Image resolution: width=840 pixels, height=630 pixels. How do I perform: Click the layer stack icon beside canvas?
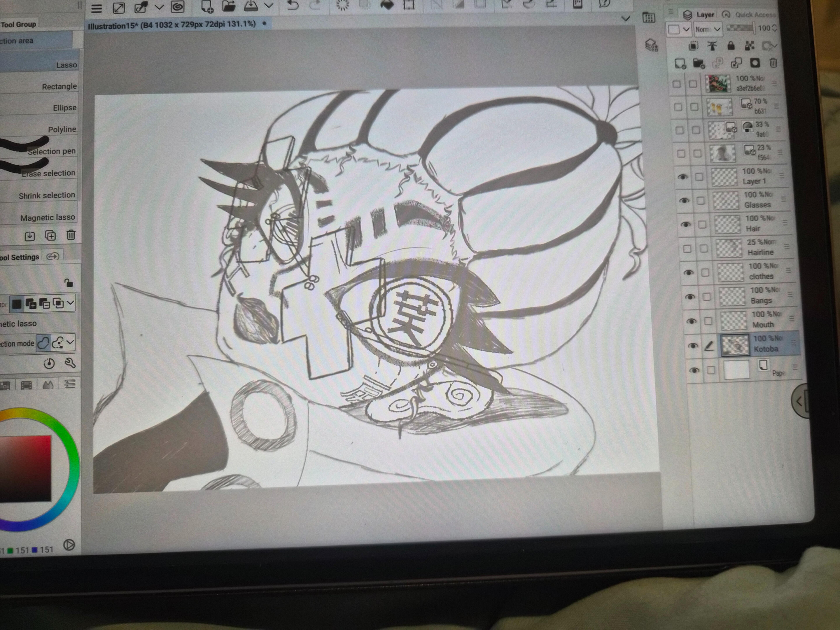[x=652, y=45]
